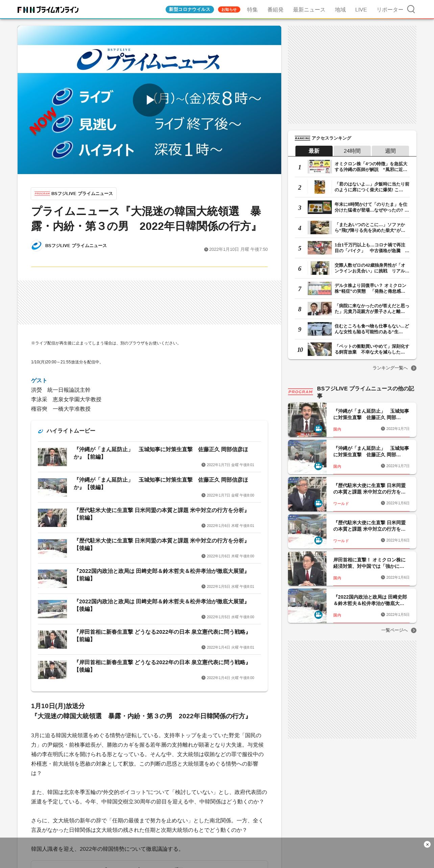Open highlight 沖縄がまん延防止 後編 title
434x868 pixels.
(161, 483)
